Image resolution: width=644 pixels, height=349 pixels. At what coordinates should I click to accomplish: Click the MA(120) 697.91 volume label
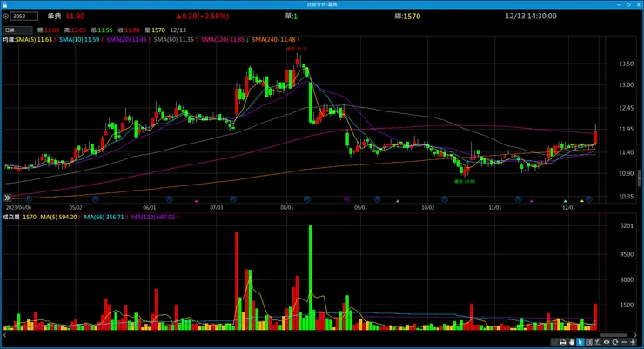[153, 218]
